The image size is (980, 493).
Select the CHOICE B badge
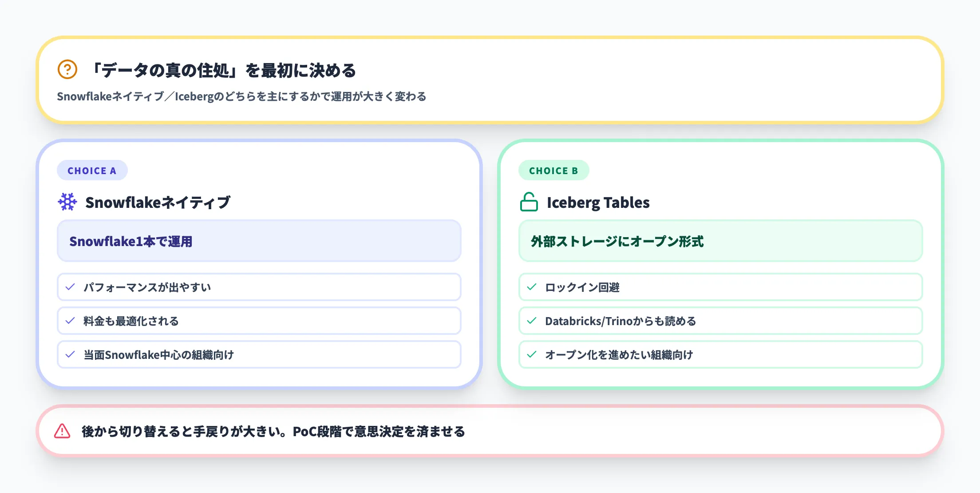coord(553,171)
